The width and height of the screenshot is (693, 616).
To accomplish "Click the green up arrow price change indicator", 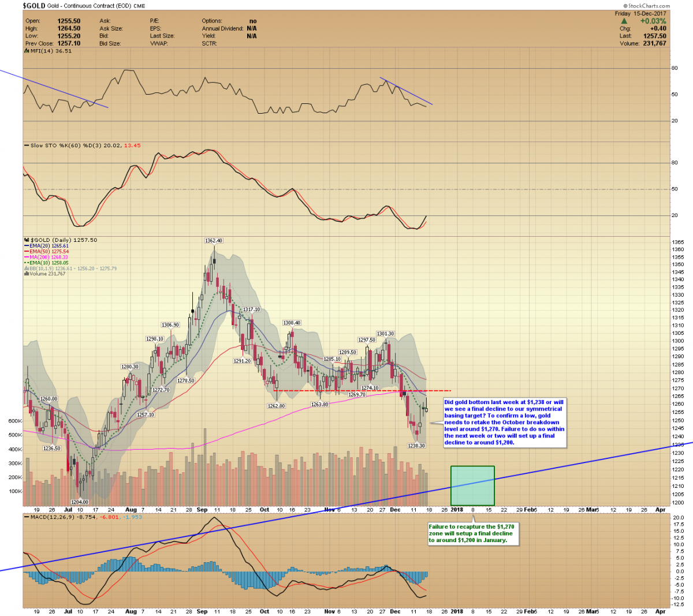I will pos(624,21).
